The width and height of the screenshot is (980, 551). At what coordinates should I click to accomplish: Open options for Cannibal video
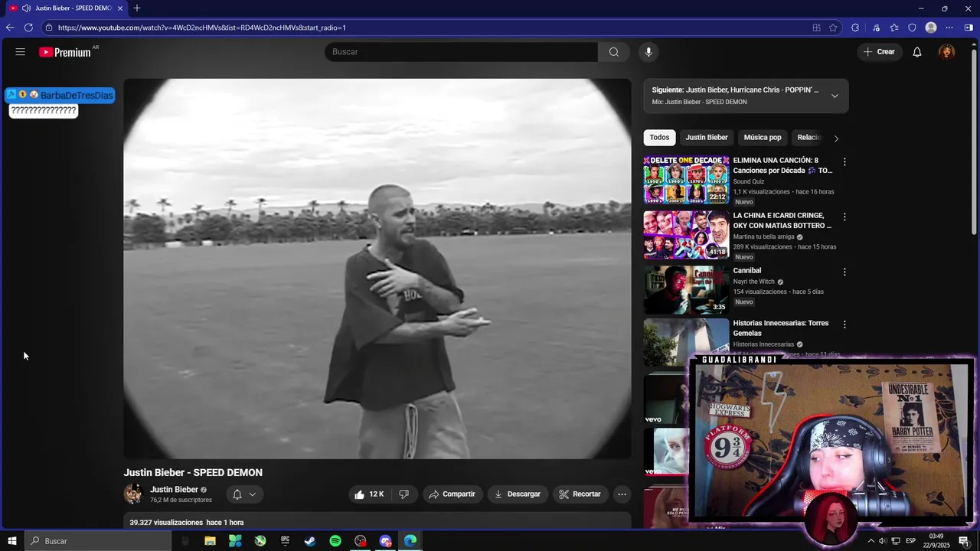tap(844, 272)
